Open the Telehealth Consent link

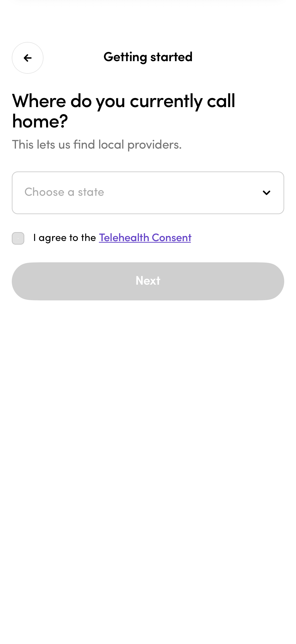(x=145, y=238)
